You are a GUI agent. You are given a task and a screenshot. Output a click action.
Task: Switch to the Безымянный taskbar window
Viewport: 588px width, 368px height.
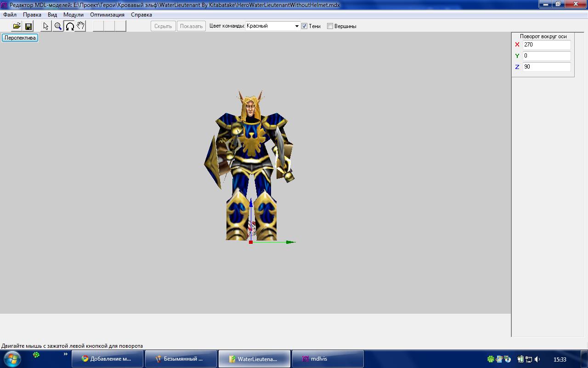tap(181, 359)
